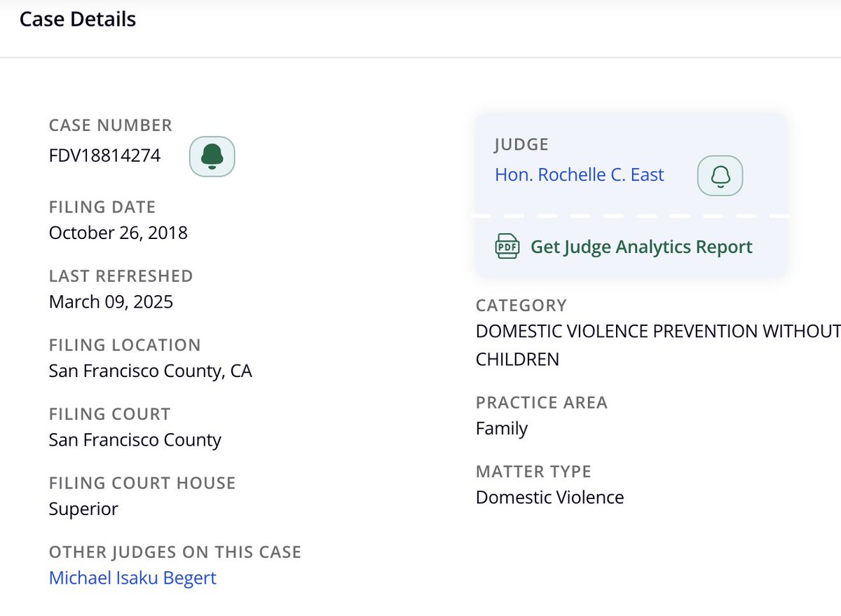Click the Case Details page title
Screen dimensions: 841x616
click(x=77, y=19)
